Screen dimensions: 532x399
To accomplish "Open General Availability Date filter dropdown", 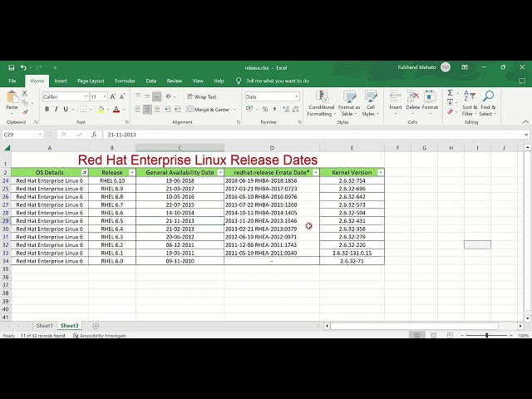I will [220, 173].
